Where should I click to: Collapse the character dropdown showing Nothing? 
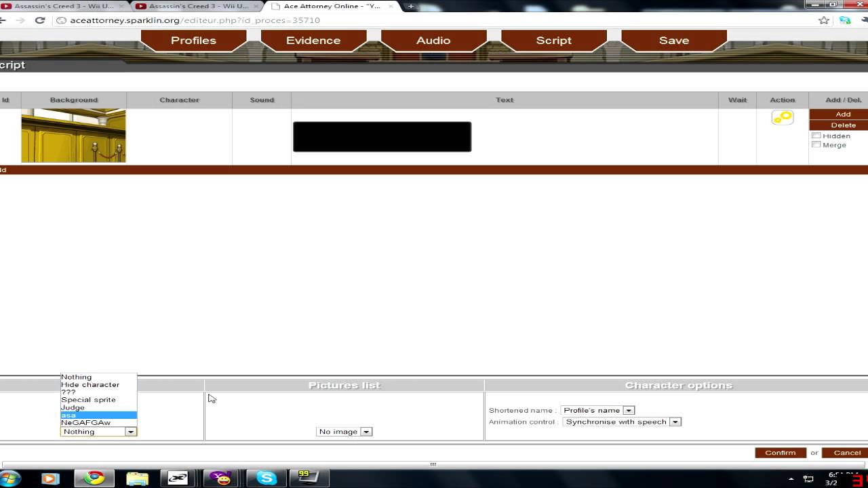99,432
